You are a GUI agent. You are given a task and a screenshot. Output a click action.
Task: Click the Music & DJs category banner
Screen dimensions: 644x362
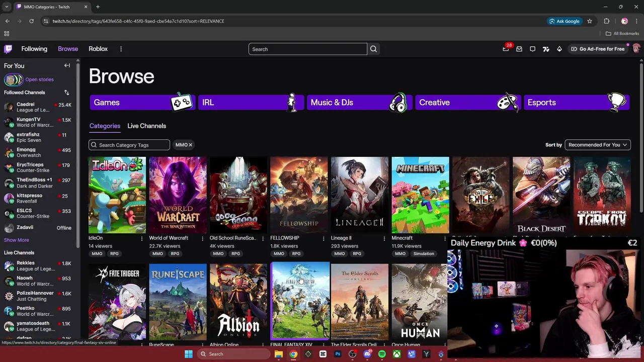tap(360, 103)
